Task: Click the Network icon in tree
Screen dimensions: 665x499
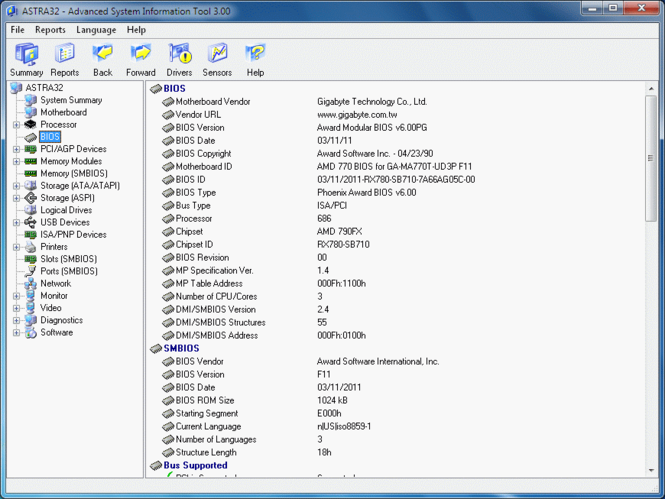Action: 31,284
